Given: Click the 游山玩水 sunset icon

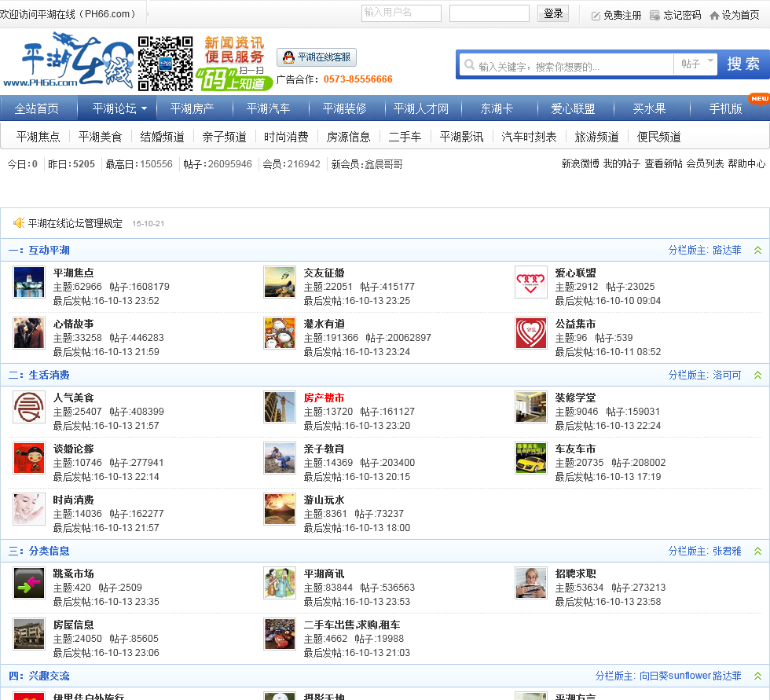Looking at the screenshot, I should click(280, 509).
